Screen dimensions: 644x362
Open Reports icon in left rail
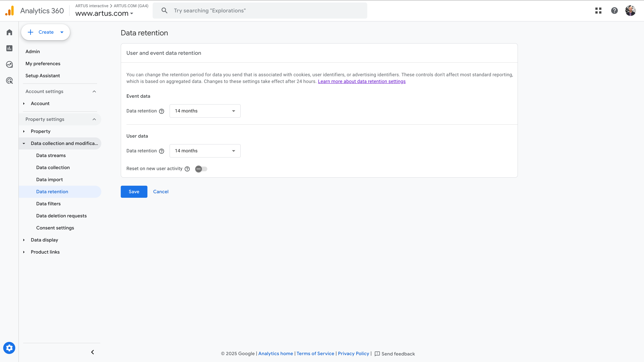click(x=9, y=48)
